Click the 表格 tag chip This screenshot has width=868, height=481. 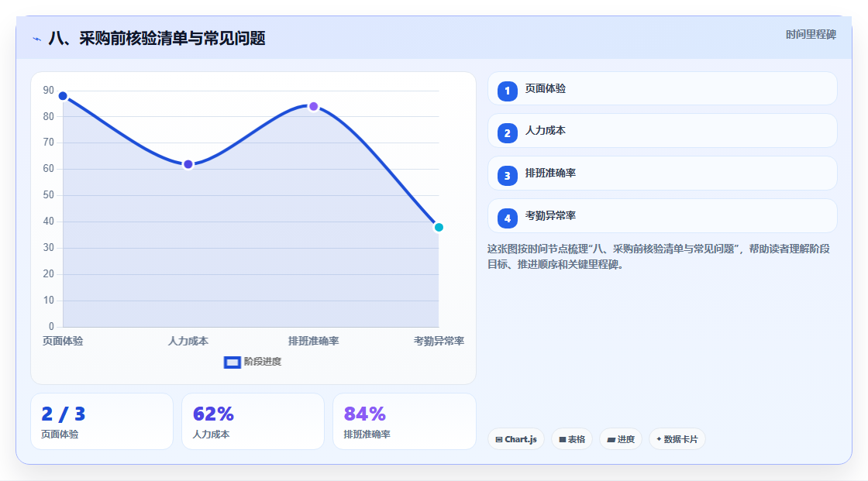572,439
